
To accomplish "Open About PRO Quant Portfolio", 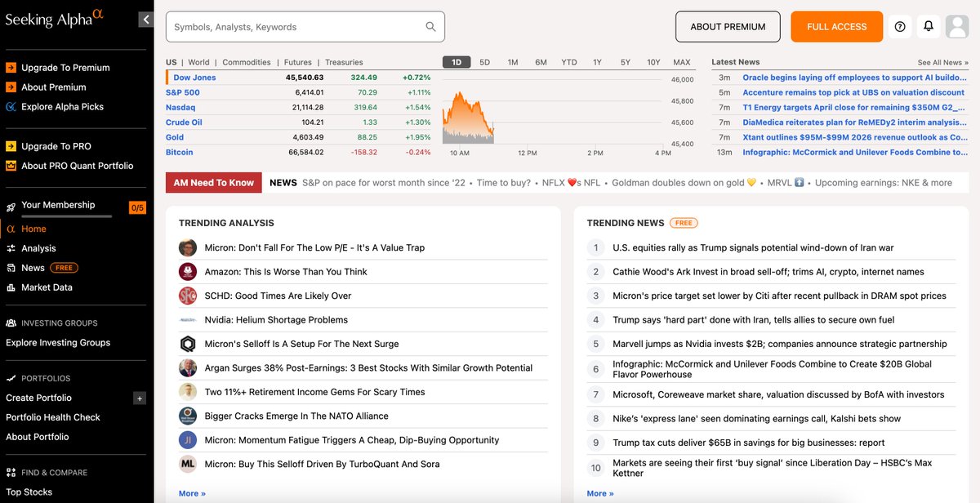I will 77,166.
